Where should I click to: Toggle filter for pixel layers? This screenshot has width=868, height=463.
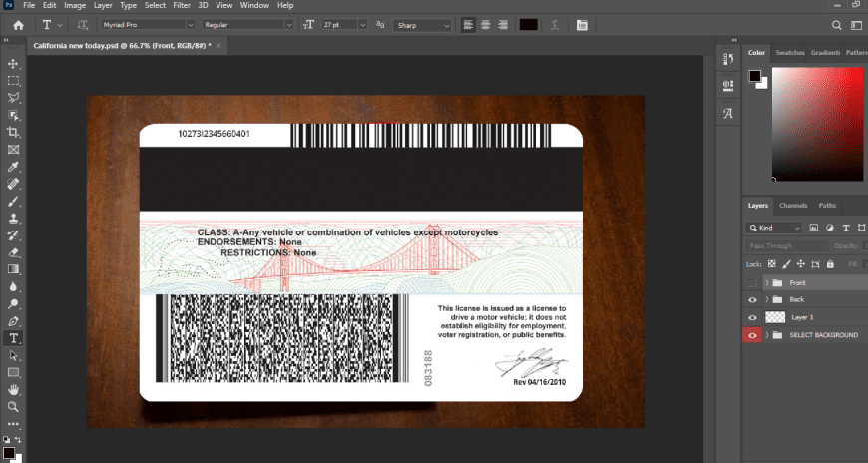pyautogui.click(x=813, y=228)
